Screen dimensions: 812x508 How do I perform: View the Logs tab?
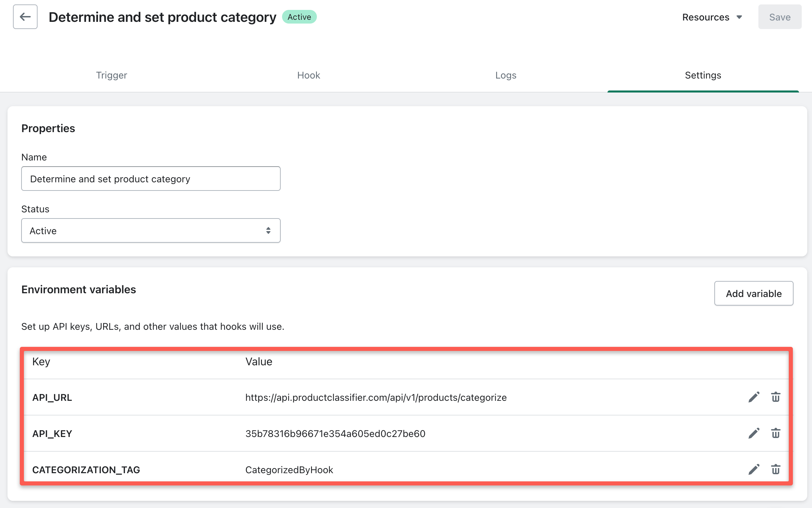[x=506, y=75]
